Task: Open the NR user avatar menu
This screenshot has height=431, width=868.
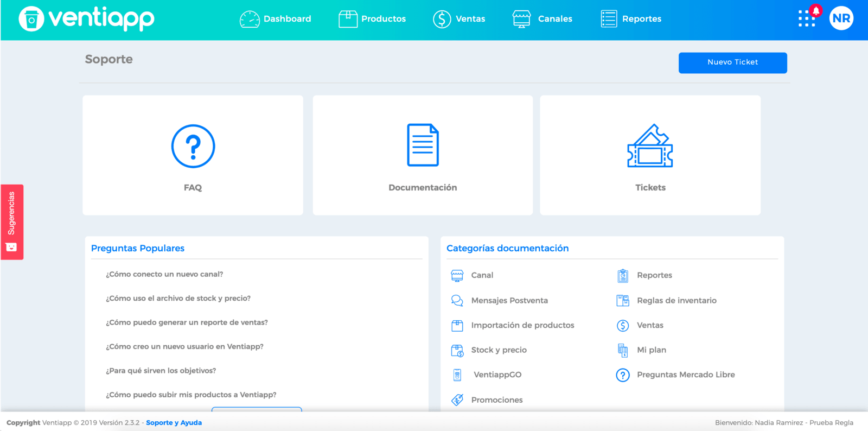Action: [841, 18]
